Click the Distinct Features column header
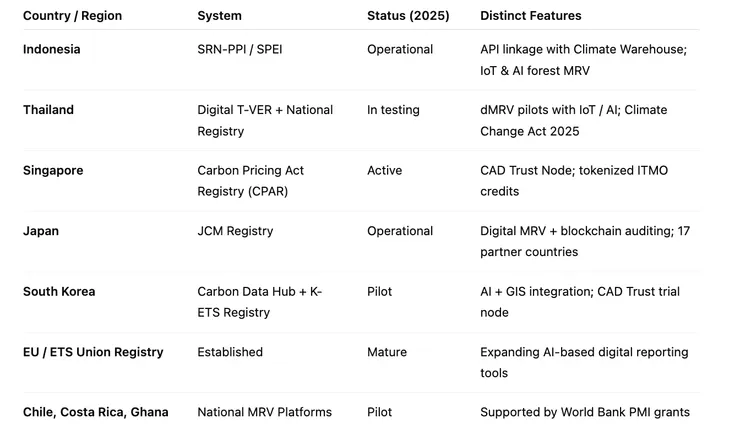Viewport: 740px width, 445px height. pyautogui.click(x=530, y=16)
